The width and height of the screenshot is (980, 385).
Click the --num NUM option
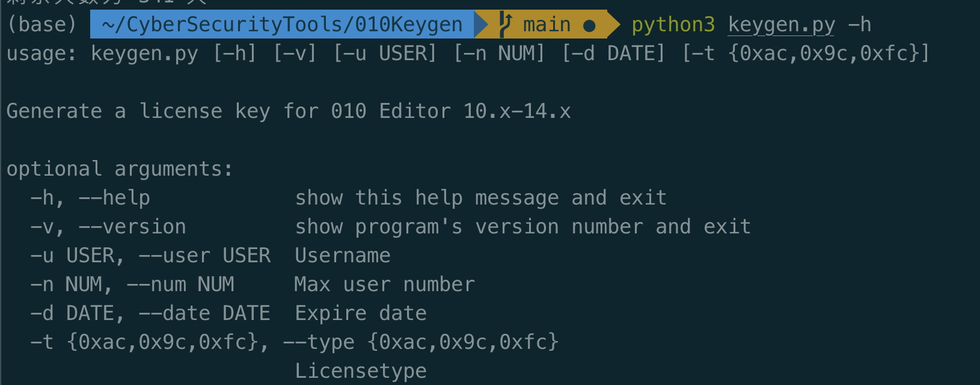[180, 285]
